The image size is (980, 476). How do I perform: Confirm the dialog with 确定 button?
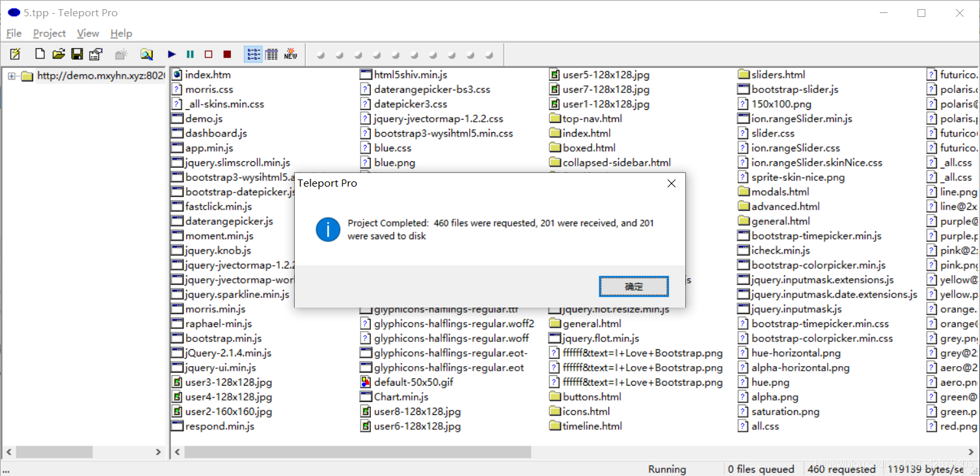[x=634, y=286]
